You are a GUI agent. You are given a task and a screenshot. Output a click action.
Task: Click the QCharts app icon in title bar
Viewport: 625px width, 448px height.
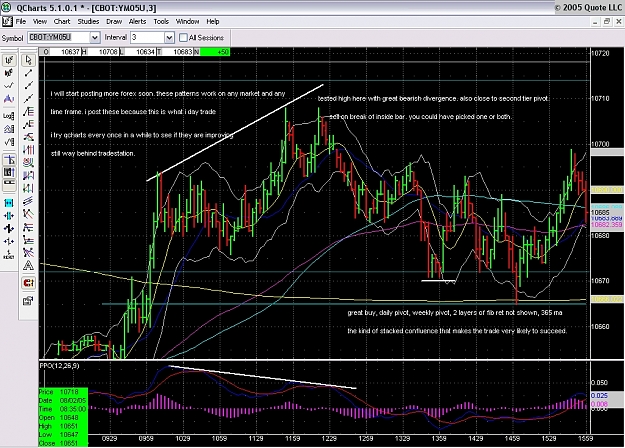6,8
